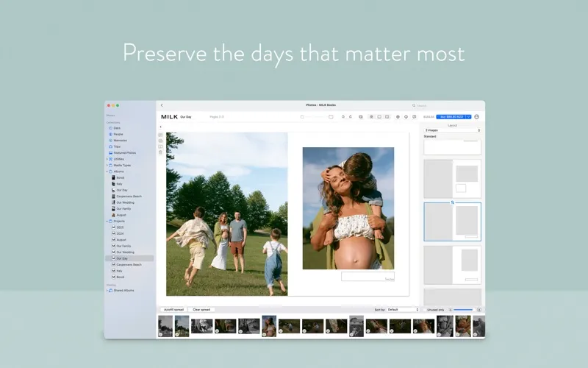The width and height of the screenshot is (588, 368).
Task: Open the Buy button dropdown arrow
Action: pyautogui.click(x=468, y=117)
